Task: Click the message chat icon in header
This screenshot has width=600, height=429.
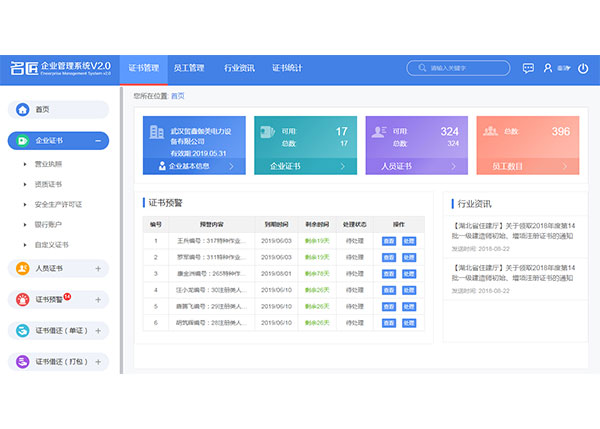Action: click(x=528, y=68)
